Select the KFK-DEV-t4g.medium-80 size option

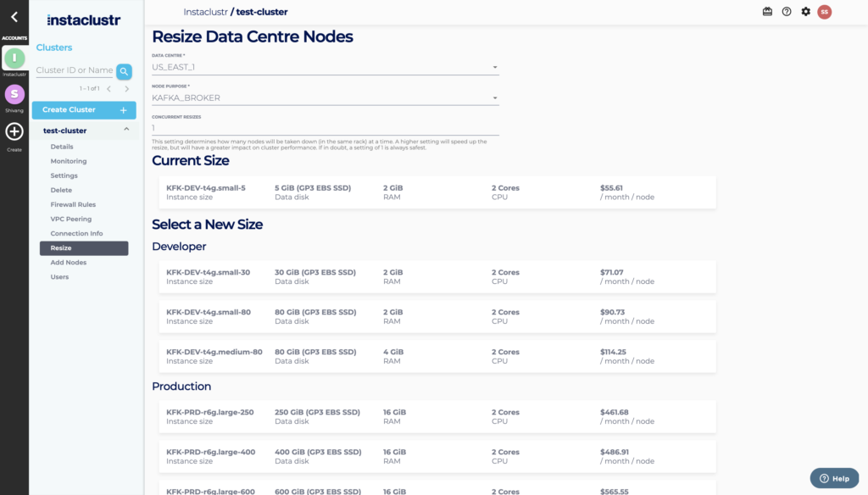tap(437, 356)
